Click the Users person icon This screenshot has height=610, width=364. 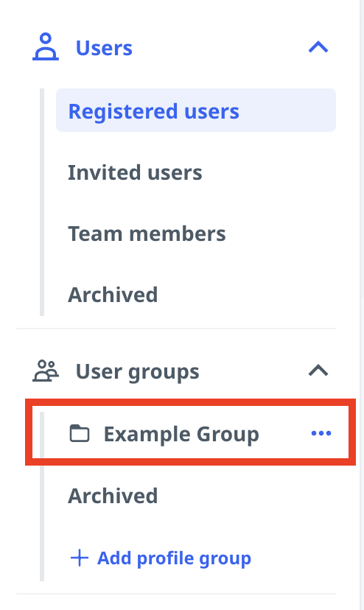[46, 46]
